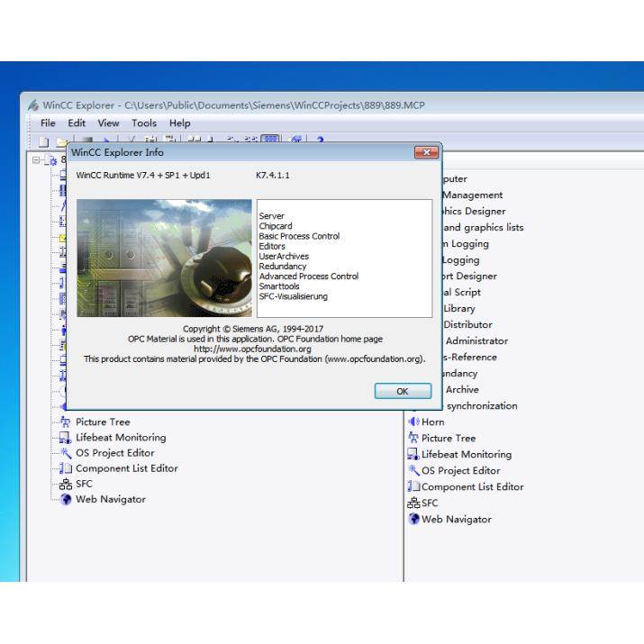Click the WinCC Explorer Info dialog title

click(117, 152)
